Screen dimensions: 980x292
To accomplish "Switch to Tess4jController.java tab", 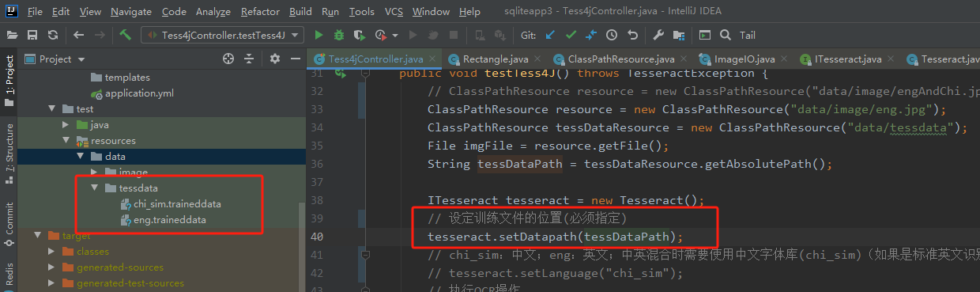I will (x=374, y=59).
